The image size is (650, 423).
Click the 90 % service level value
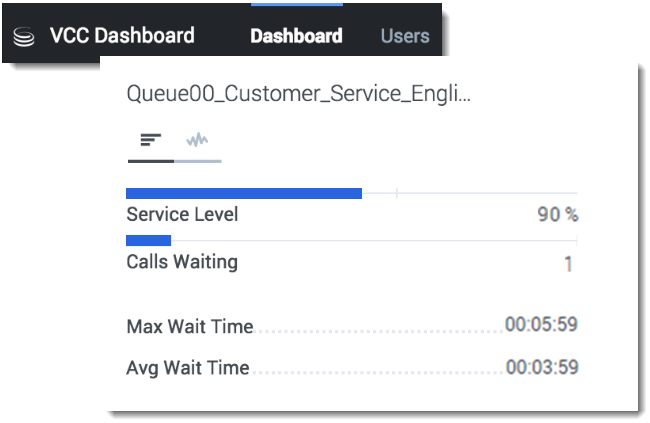(558, 215)
